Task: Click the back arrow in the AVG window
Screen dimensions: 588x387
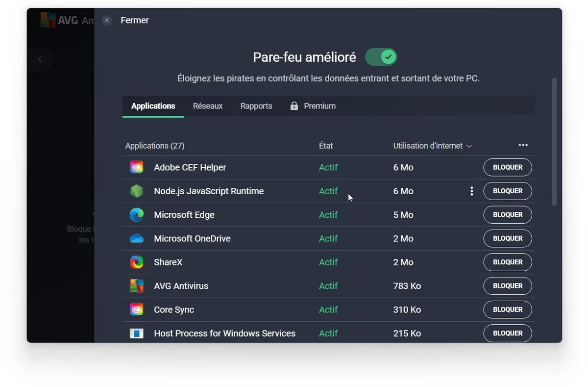Action: tap(40, 59)
